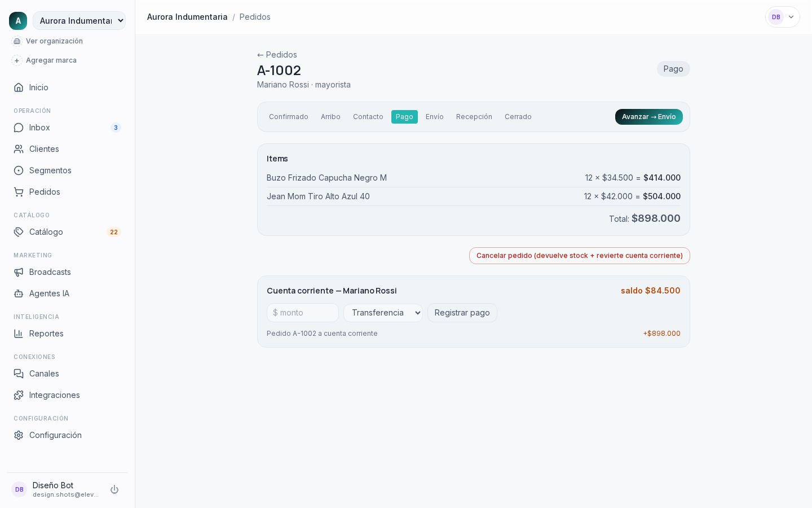
Task: Click the Mariano Rossi · mayorista subtitle
Action: click(x=304, y=85)
